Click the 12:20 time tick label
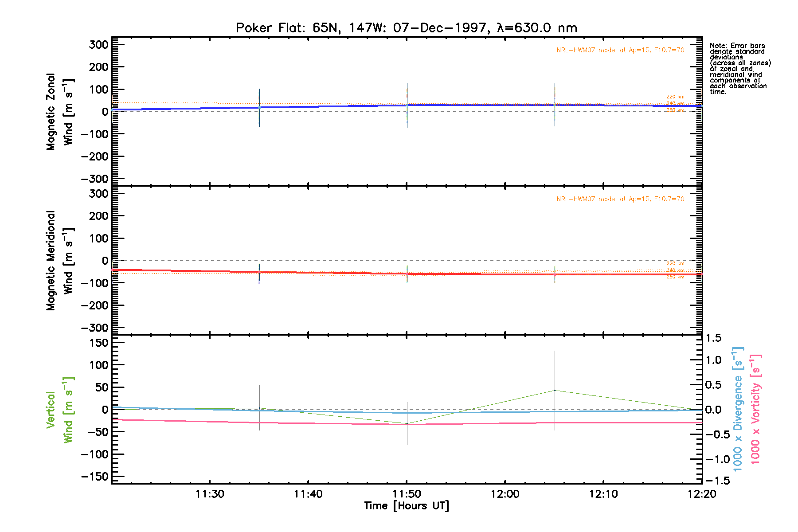Viewport: 798px width, 532px height. (x=701, y=494)
